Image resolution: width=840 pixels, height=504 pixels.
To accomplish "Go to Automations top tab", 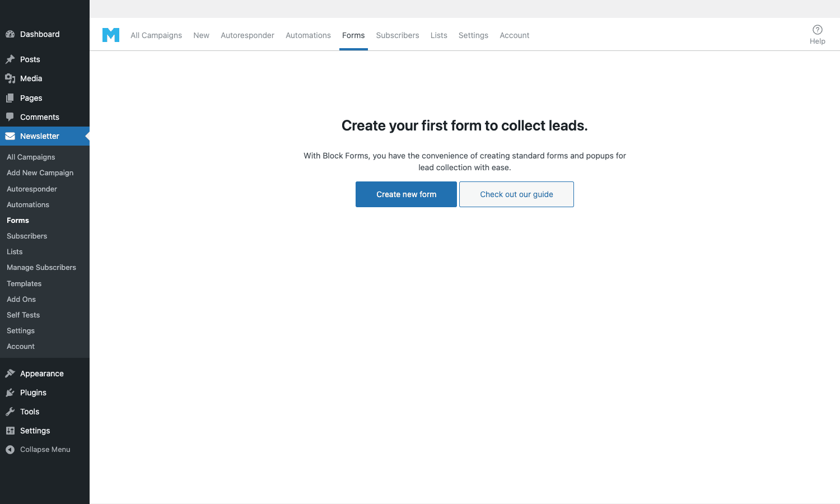I will 308,35.
